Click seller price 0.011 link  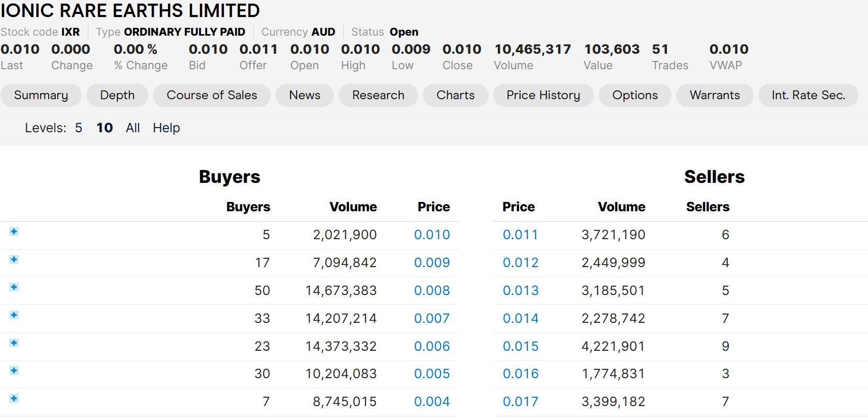coord(520,235)
